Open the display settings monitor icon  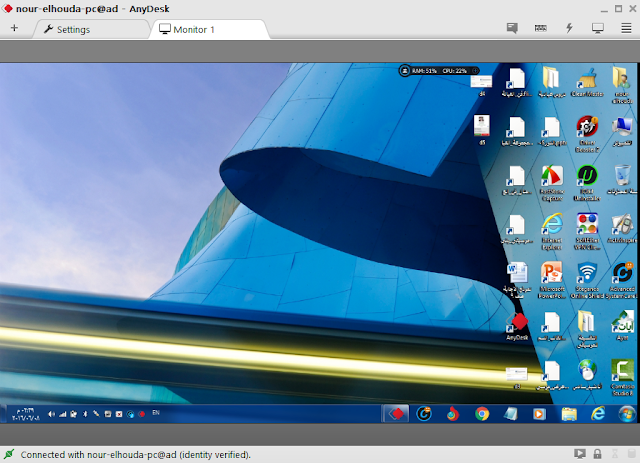tap(598, 28)
